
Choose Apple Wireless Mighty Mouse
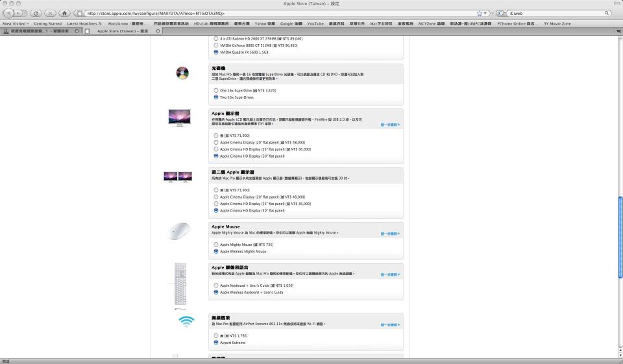click(215, 251)
